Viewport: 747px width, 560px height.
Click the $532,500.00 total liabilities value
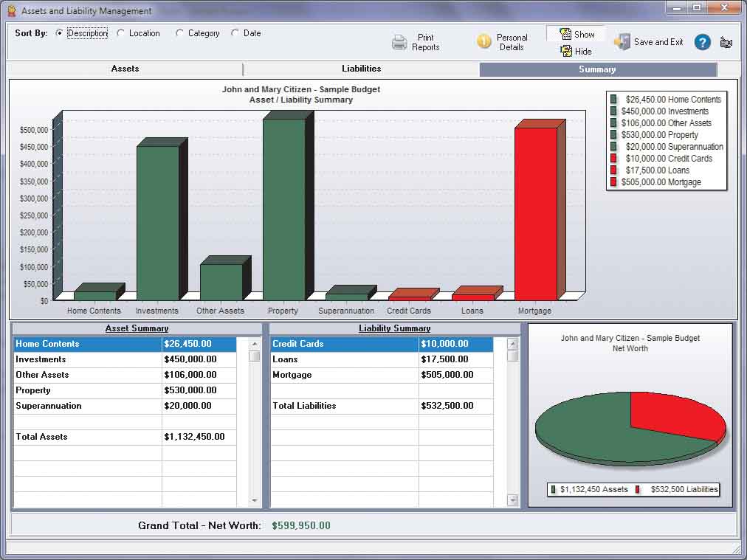(447, 406)
